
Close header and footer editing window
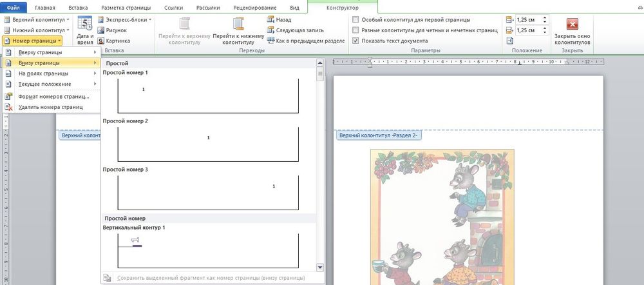pyautogui.click(x=572, y=31)
